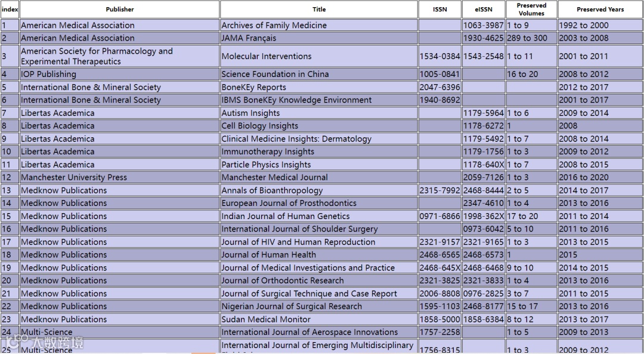Click preserved years cell 2001 to 2011
Viewport: 644px width, 354px height.
coord(600,56)
